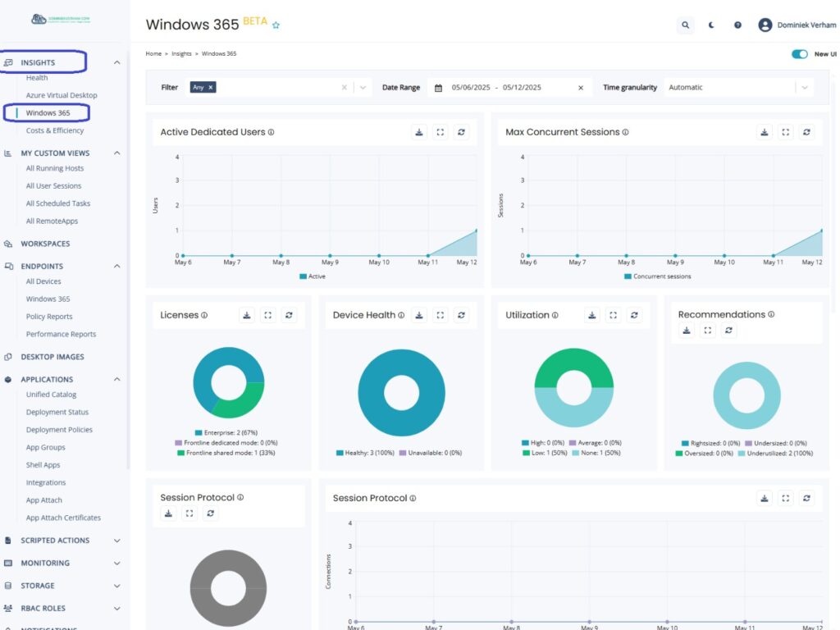Open All User Sessions view
This screenshot has width=840, height=630.
coord(53,186)
